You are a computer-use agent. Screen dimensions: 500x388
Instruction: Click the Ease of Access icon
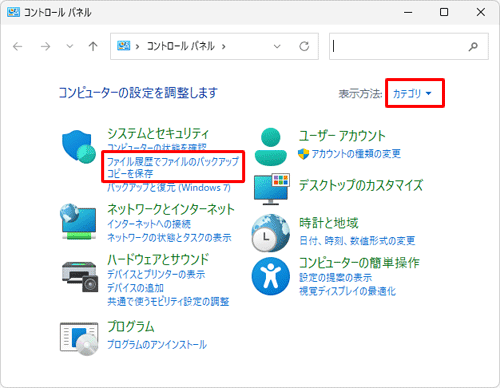pyautogui.click(x=271, y=276)
